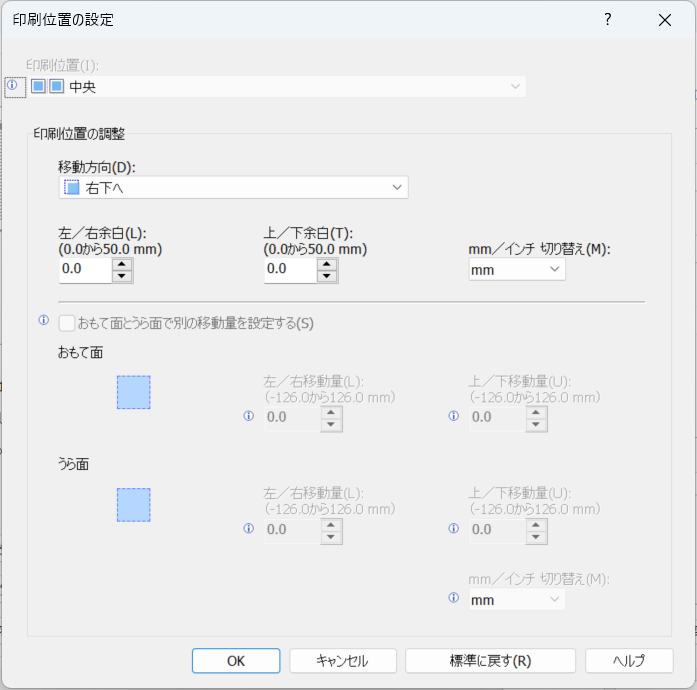The width and height of the screenshot is (697, 690).
Task: Click info icon beside うら面 上/下移動量 field
Action: (x=454, y=529)
